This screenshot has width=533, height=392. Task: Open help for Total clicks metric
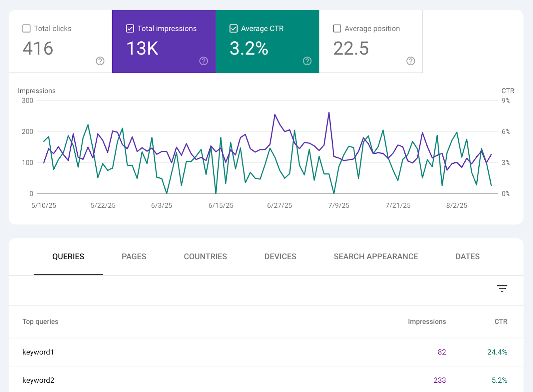(x=100, y=61)
